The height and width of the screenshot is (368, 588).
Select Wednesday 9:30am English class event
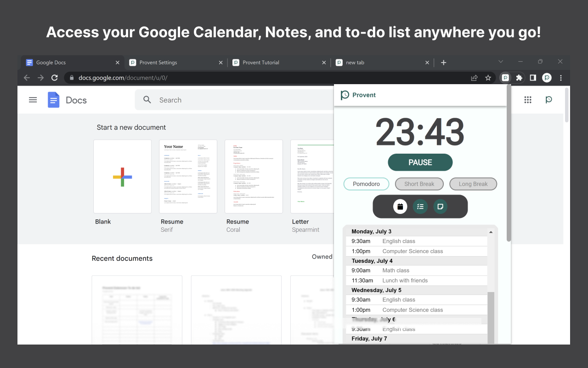click(x=416, y=300)
